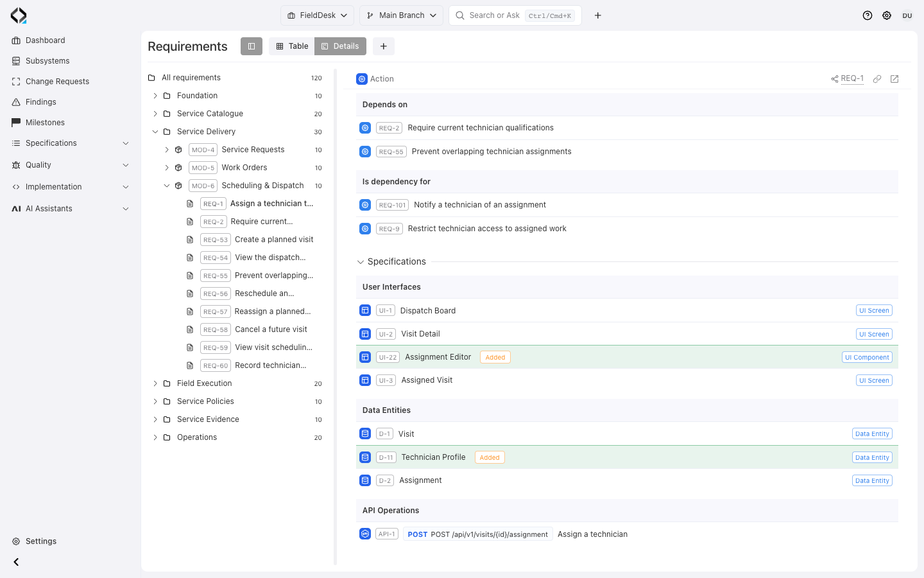
Task: Click the API-1 operation icon
Action: pyautogui.click(x=365, y=534)
